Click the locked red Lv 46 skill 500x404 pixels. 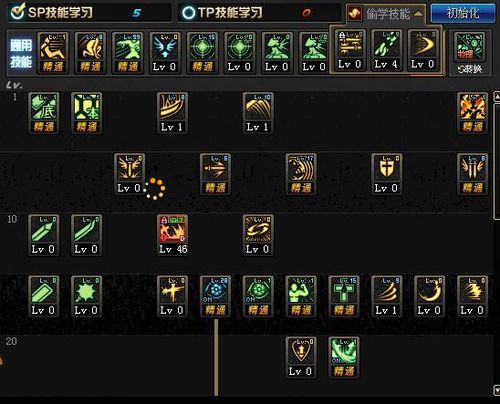click(x=172, y=235)
